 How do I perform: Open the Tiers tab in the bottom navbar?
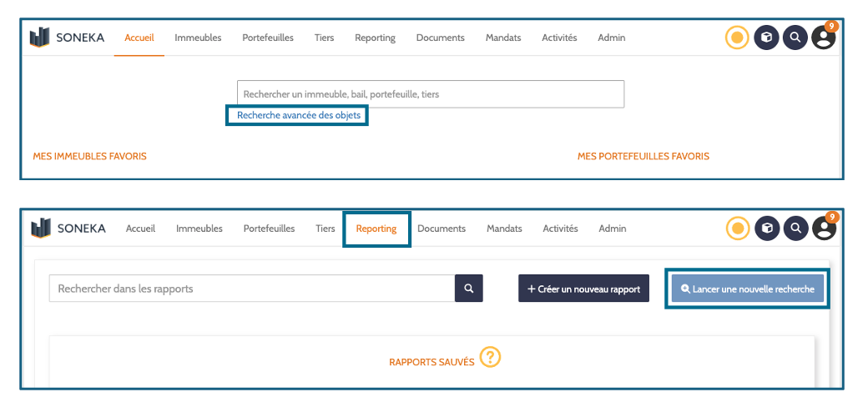click(x=325, y=229)
